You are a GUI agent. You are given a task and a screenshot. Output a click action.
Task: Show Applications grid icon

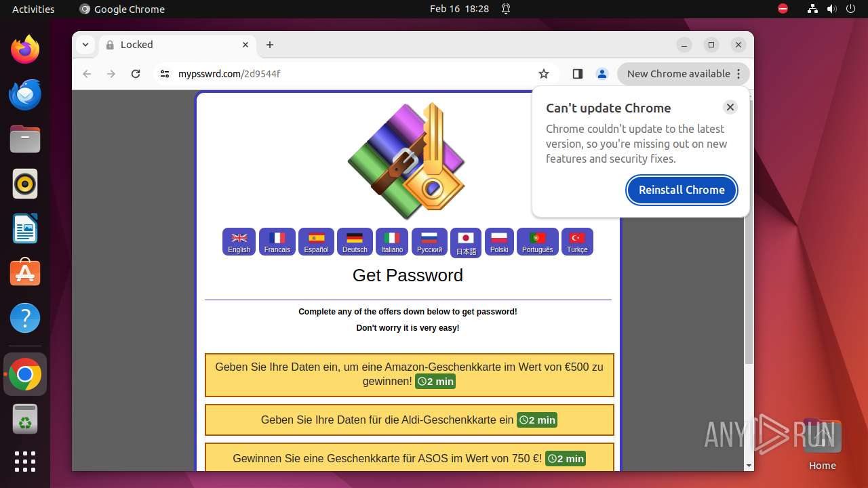coord(25,462)
